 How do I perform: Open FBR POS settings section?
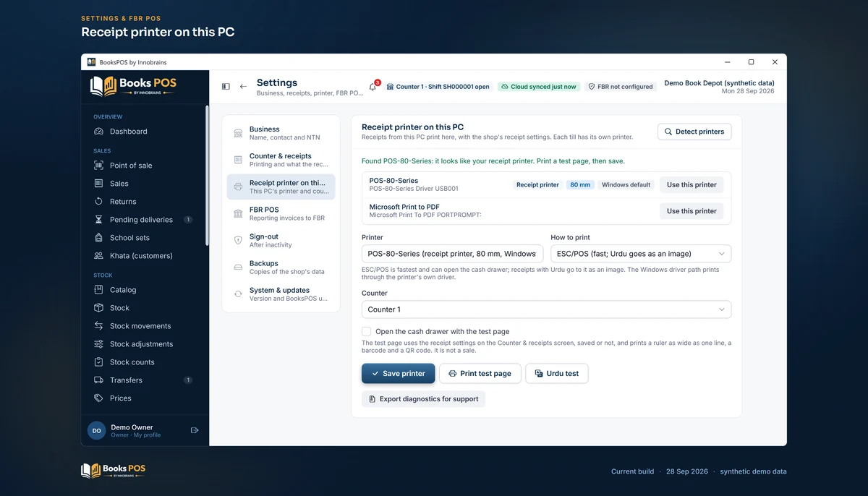(281, 213)
